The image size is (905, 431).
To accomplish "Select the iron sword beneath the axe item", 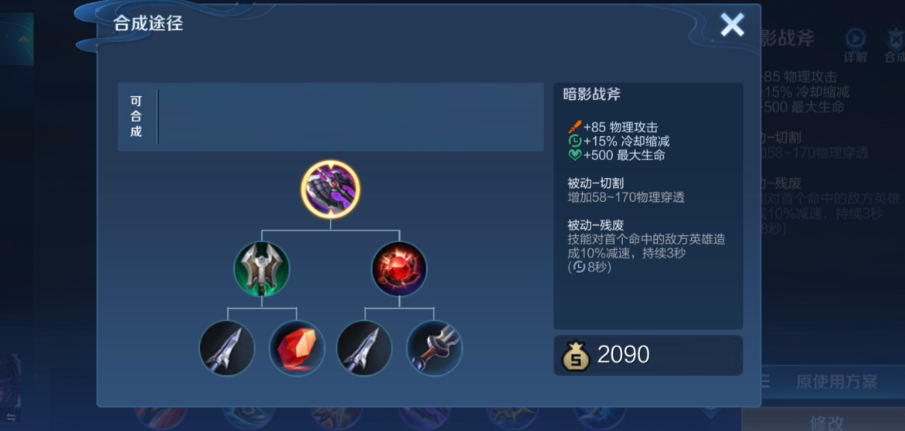I will 227,348.
